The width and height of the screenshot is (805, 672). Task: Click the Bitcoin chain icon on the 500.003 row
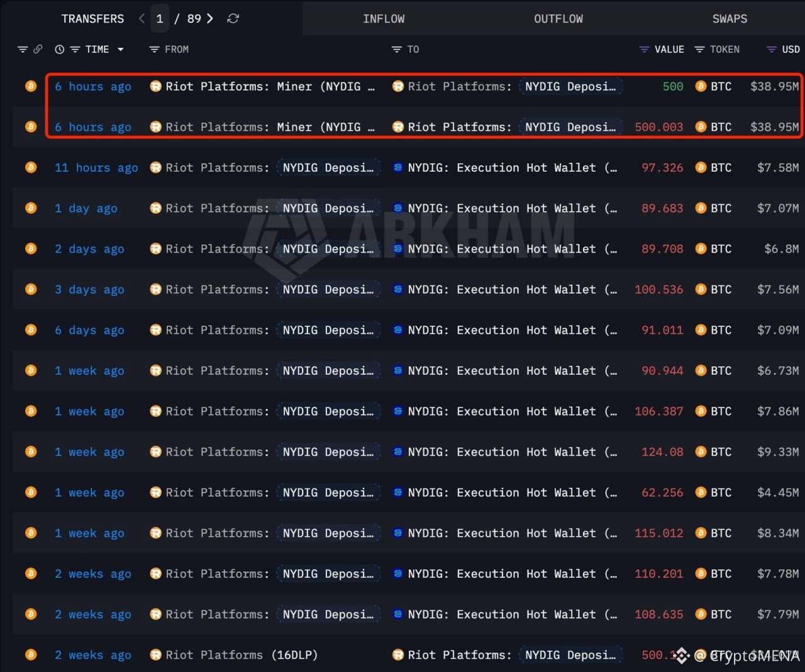point(31,127)
